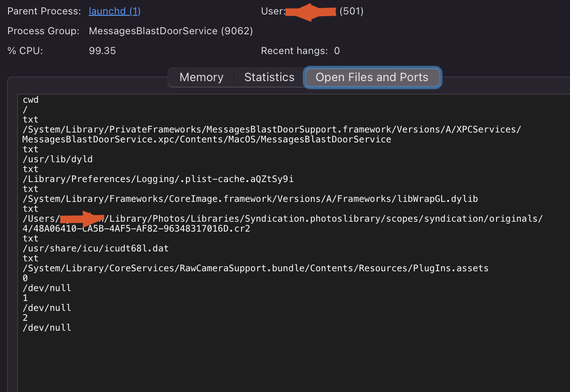Click the cwd line in open files list

[31, 100]
